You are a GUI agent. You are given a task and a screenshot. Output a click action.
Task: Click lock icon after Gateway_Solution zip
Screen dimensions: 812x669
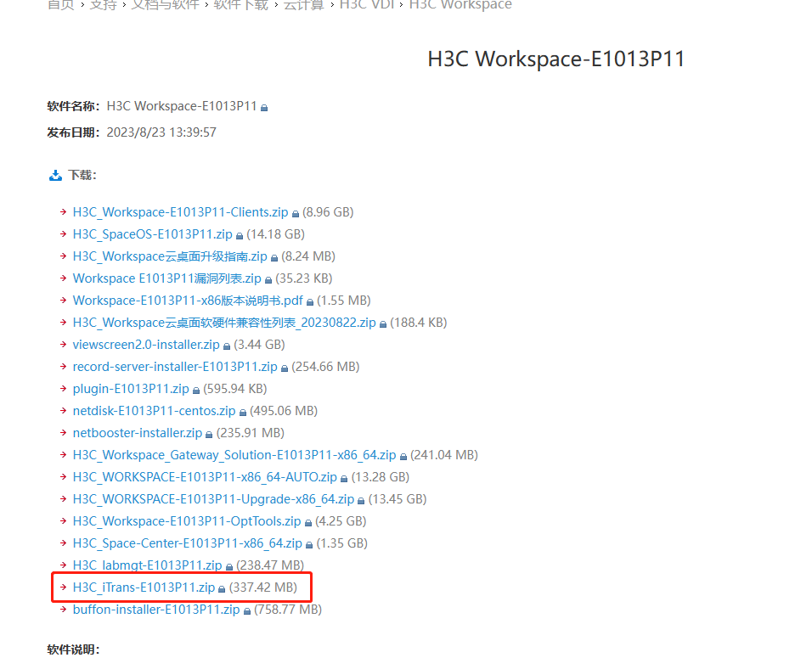[403, 457]
